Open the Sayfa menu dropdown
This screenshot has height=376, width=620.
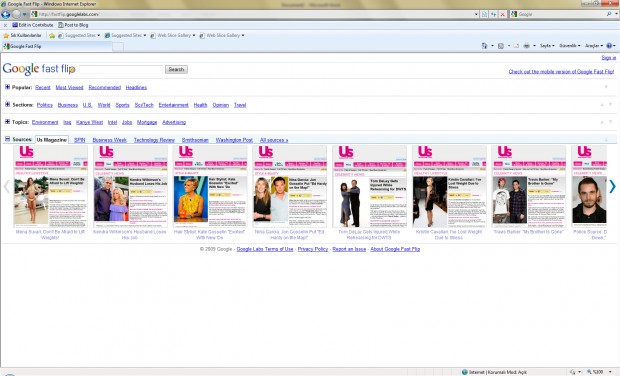[x=547, y=46]
